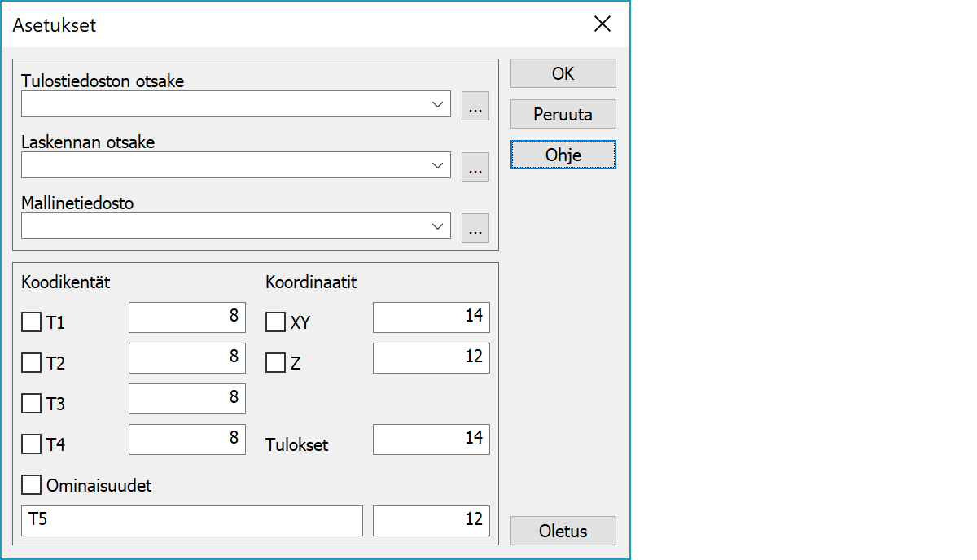Check the Ominaisuudet checkbox
Image resolution: width=977 pixels, height=560 pixels.
32,486
